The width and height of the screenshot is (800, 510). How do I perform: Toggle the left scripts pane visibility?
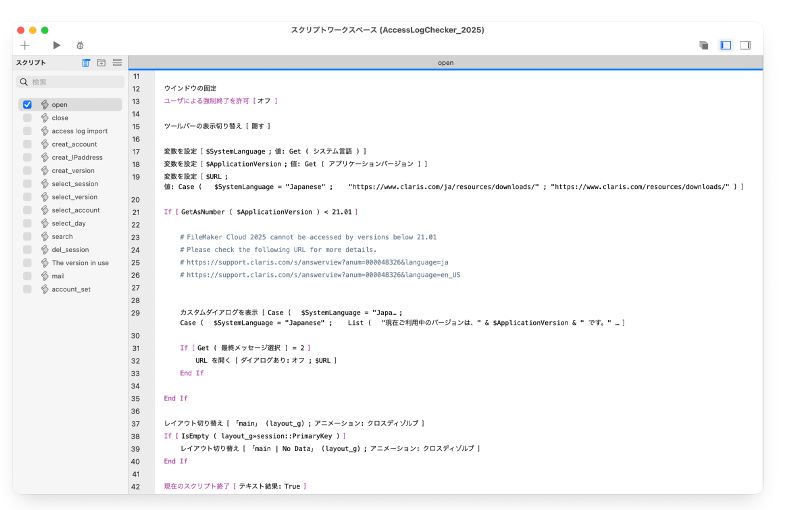(725, 45)
